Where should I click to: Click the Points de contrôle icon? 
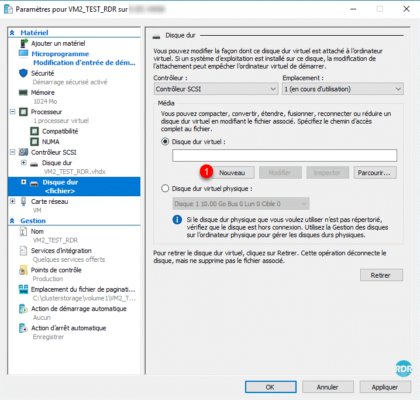point(23,270)
